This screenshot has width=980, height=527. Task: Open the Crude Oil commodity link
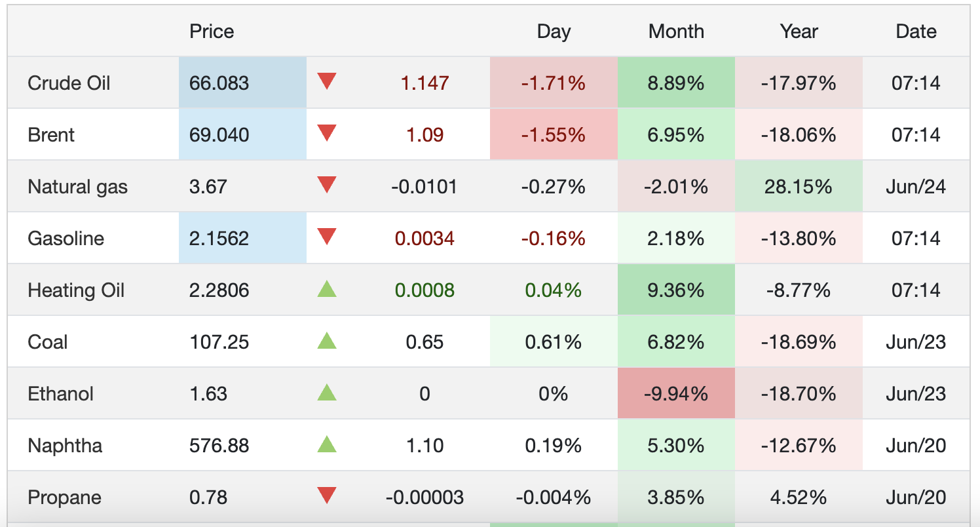(x=69, y=83)
